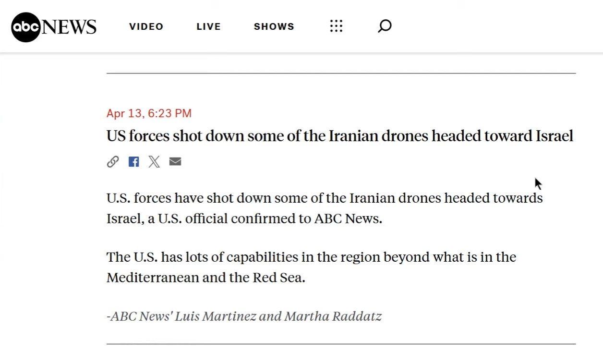Click the Apr 13, 6:23 PM timestamp

(149, 113)
